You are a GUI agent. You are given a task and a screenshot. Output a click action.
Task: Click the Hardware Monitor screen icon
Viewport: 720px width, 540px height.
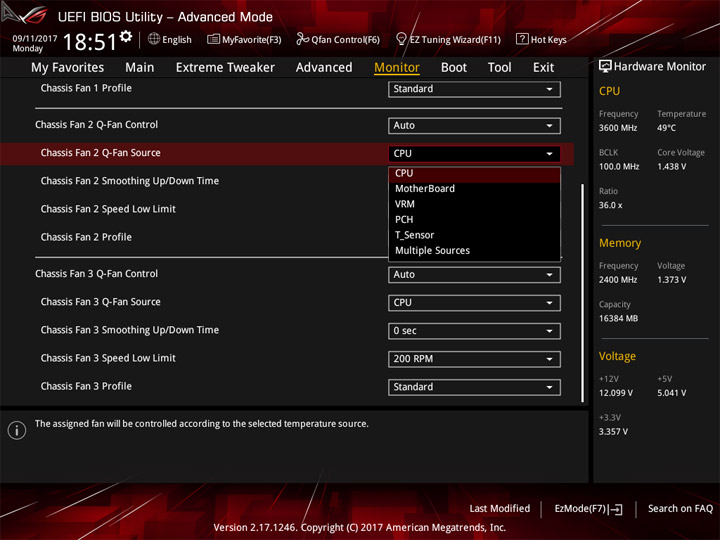605,67
